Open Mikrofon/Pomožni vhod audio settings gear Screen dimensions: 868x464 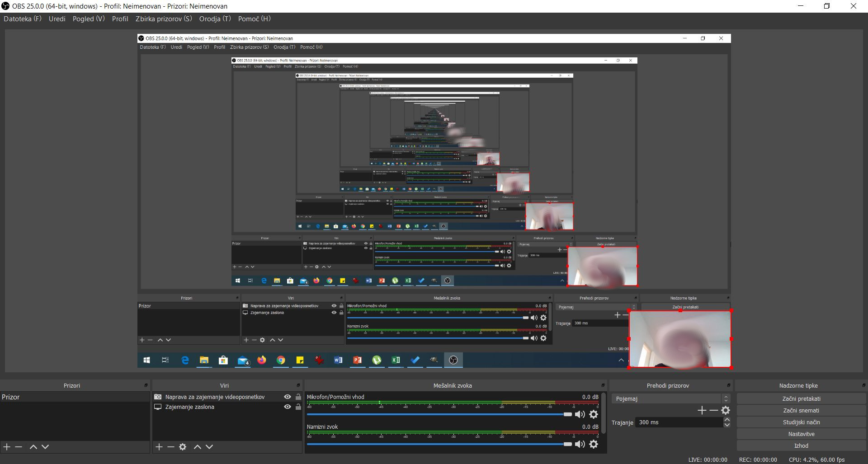(x=594, y=414)
